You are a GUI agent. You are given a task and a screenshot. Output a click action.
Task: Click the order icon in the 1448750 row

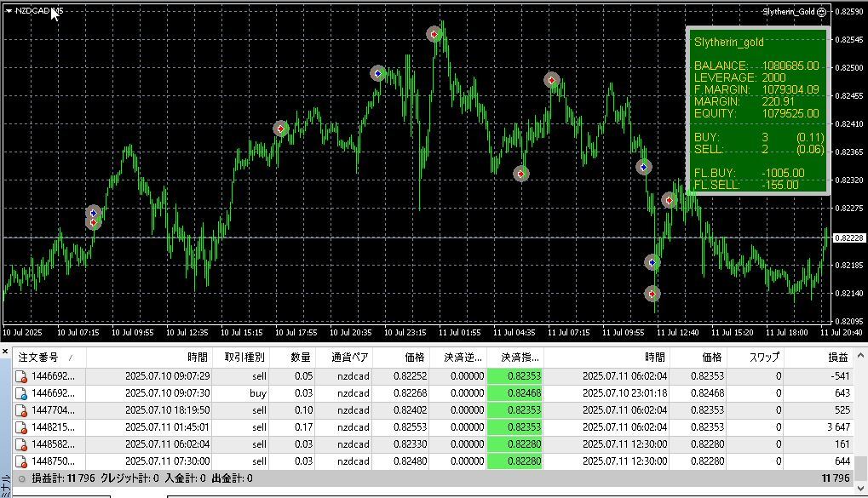(x=21, y=462)
